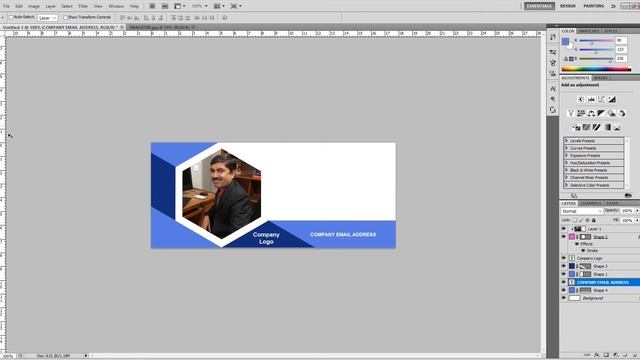Screen dimensions: 640x360
Task: Switch to the Masks panel tab
Action: [x=600, y=78]
